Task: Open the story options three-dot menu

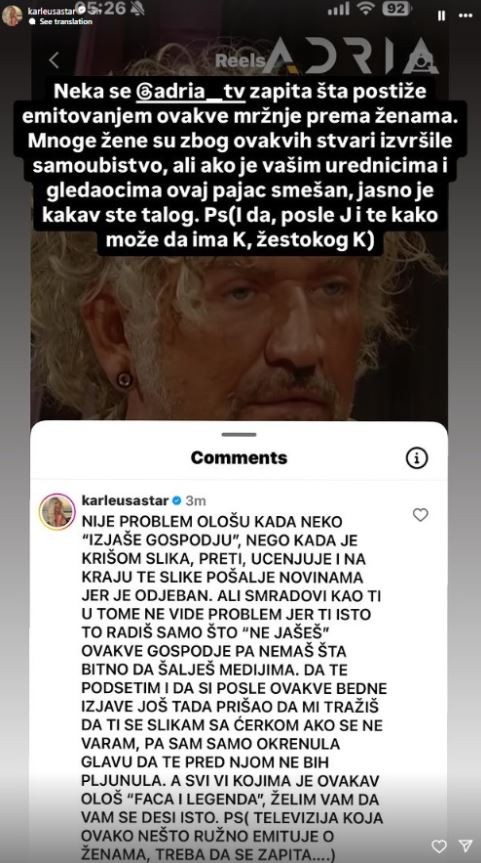Action: [466, 17]
